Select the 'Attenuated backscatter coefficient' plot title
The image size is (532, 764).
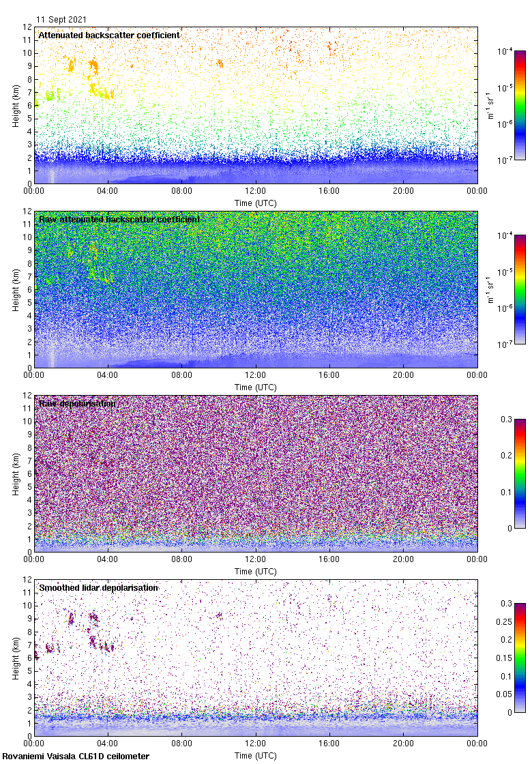(x=109, y=35)
